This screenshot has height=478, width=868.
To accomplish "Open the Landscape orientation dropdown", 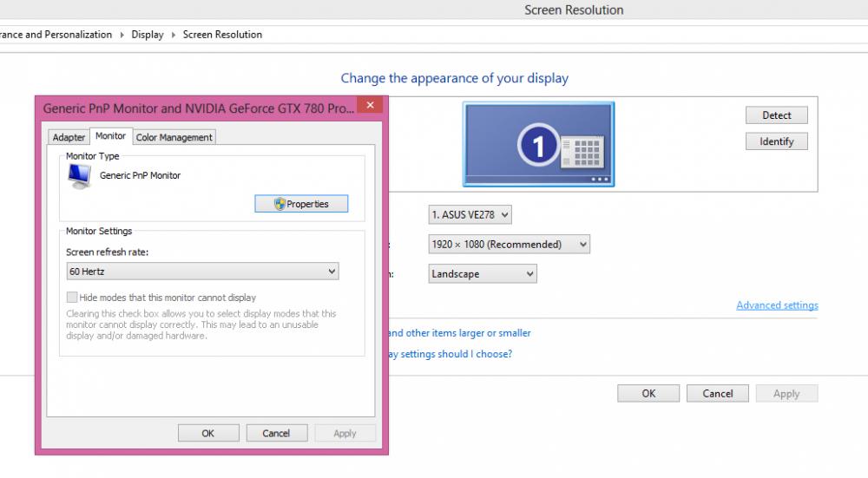I will point(482,274).
